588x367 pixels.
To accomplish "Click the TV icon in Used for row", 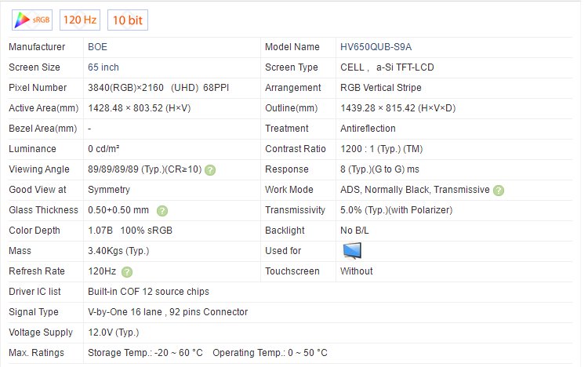I will click(353, 251).
